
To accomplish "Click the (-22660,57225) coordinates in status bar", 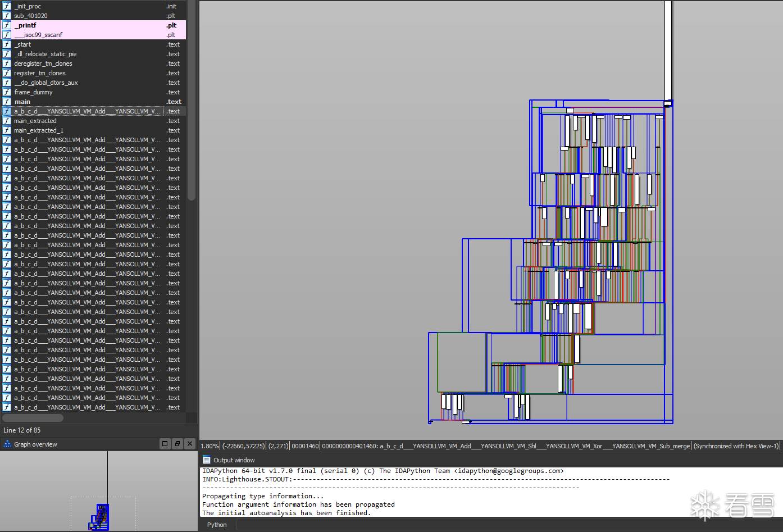I will point(243,446).
